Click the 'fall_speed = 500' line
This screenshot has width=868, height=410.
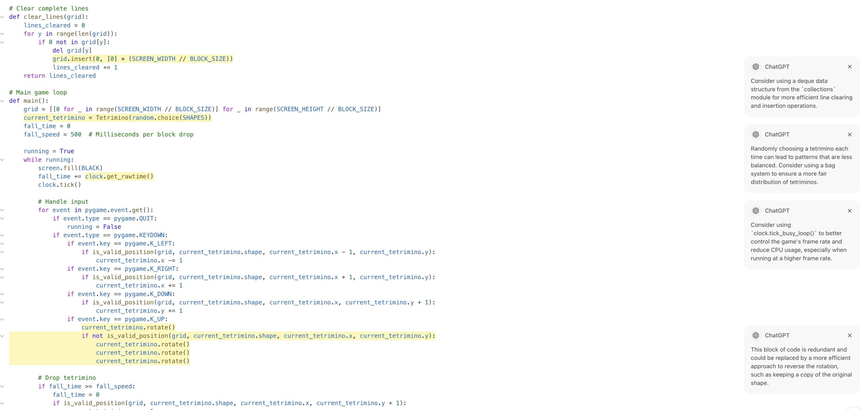108,135
